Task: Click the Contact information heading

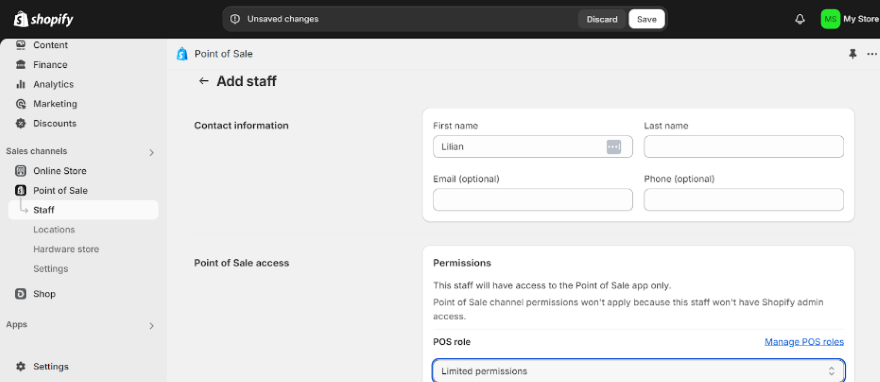Action: 241,125
